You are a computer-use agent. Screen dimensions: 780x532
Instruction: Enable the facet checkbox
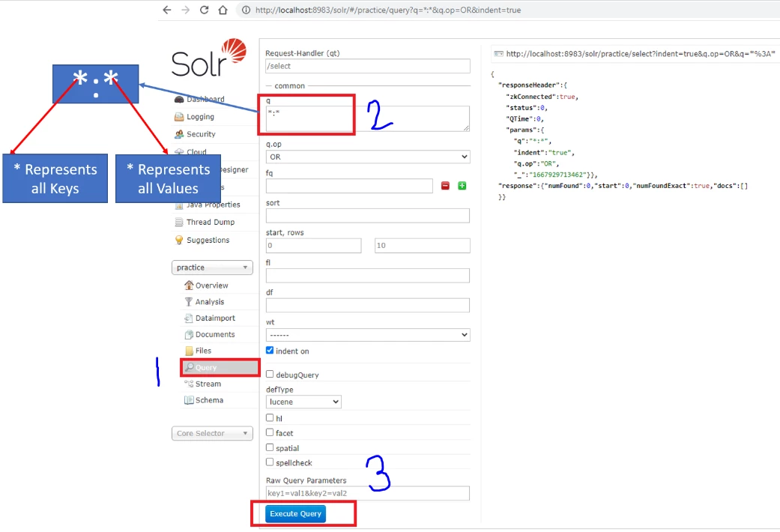point(270,432)
